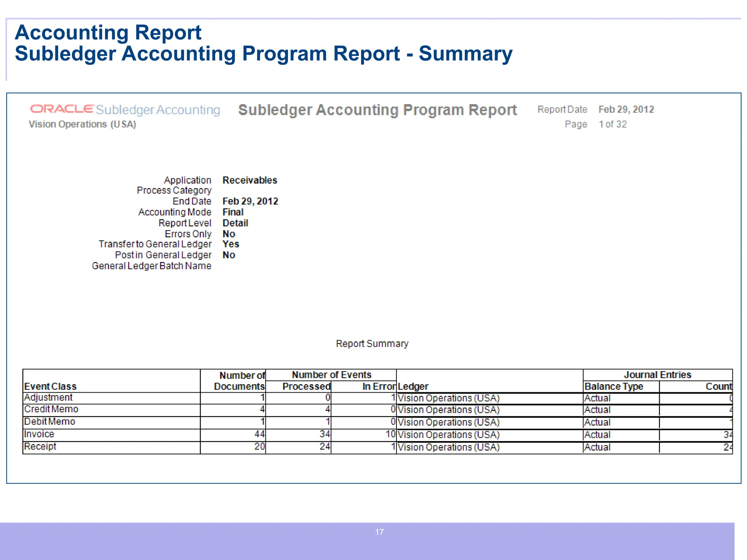Click the Invoice processed events value '34'
Image resolution: width=747 pixels, height=560 pixels.
[325, 434]
